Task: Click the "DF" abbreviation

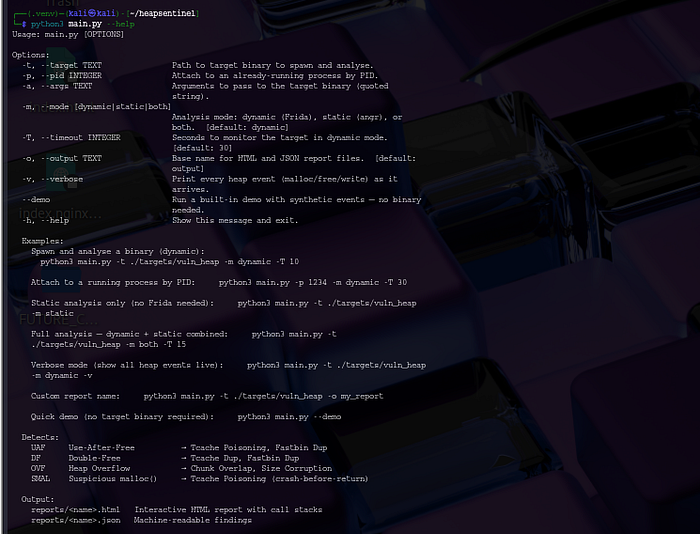Action: click(36, 458)
